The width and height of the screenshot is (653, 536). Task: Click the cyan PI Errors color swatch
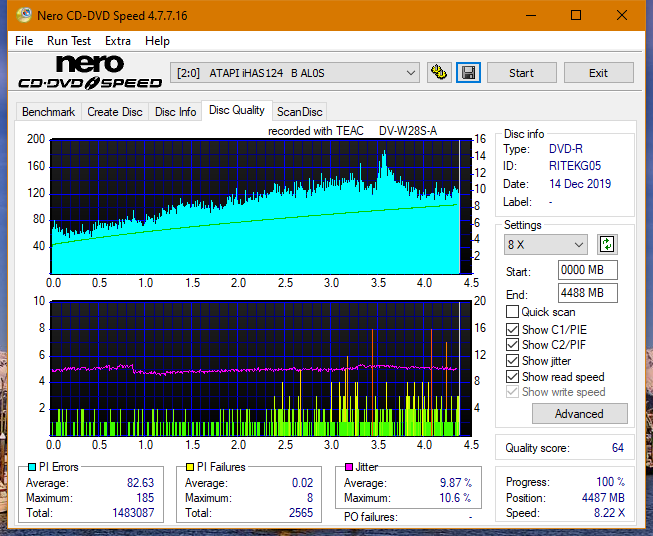pos(32,467)
